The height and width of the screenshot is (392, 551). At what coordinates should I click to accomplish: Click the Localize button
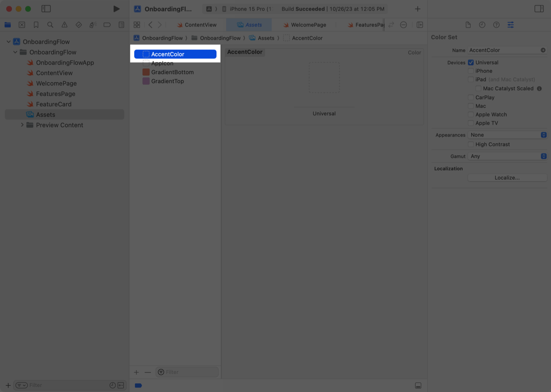pyautogui.click(x=507, y=177)
